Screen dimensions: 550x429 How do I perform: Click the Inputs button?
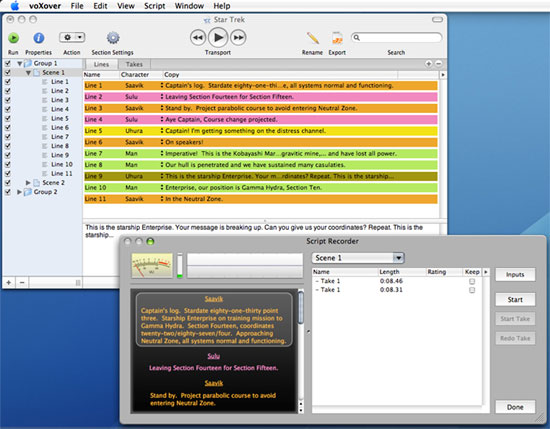[515, 274]
